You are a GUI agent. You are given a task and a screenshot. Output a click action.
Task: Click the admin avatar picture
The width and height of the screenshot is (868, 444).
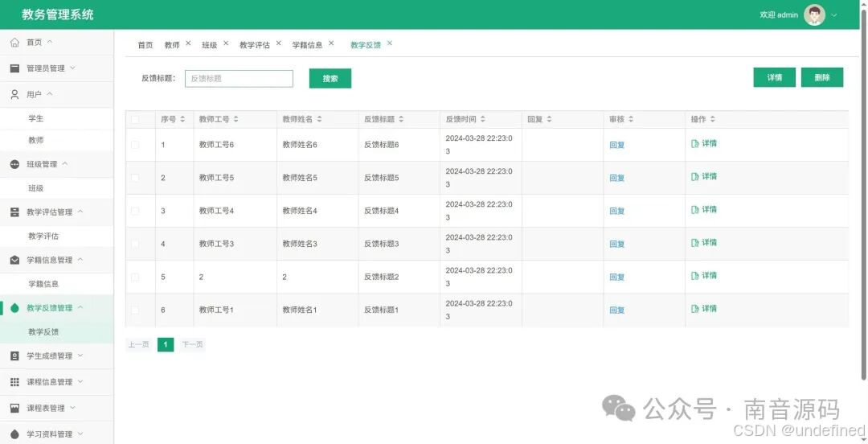pyautogui.click(x=814, y=15)
